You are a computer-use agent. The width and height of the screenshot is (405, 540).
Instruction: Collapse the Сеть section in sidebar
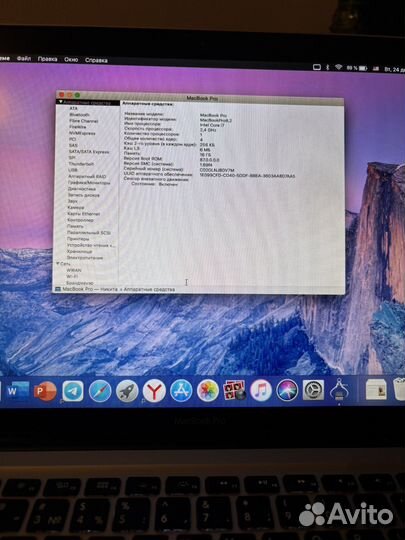pos(58,263)
